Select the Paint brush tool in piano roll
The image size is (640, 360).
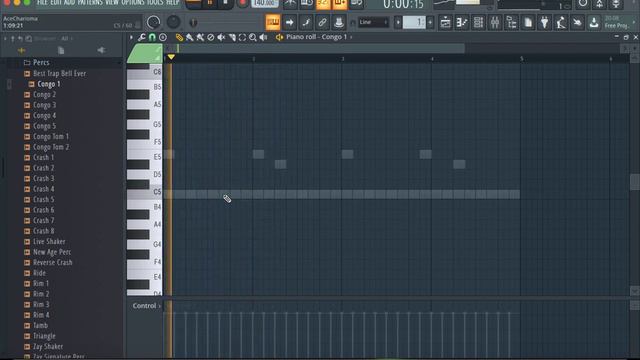[190, 38]
